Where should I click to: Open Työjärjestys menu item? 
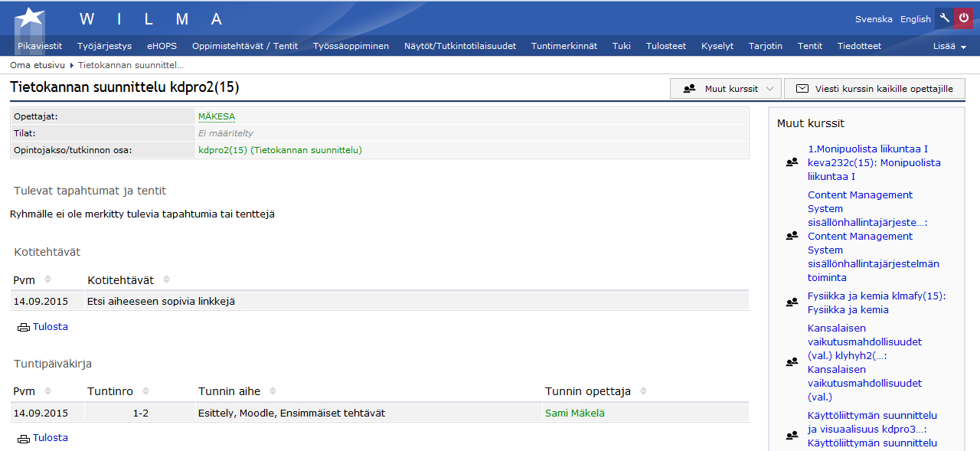105,46
